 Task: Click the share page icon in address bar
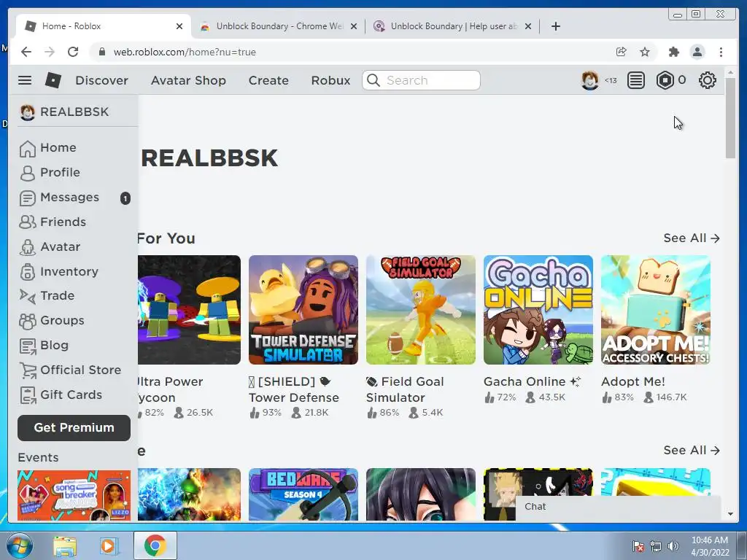621,52
